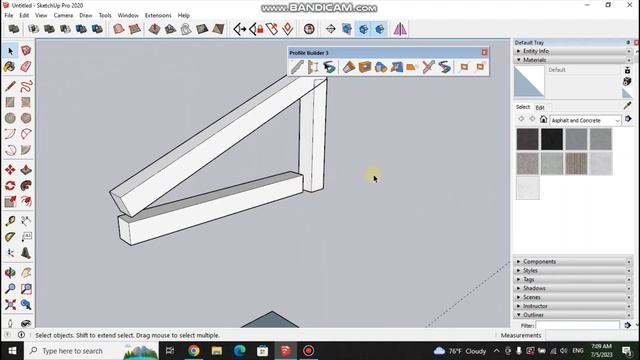Select the brown striped concrete swatch
The image size is (640, 360).
pyautogui.click(x=576, y=163)
